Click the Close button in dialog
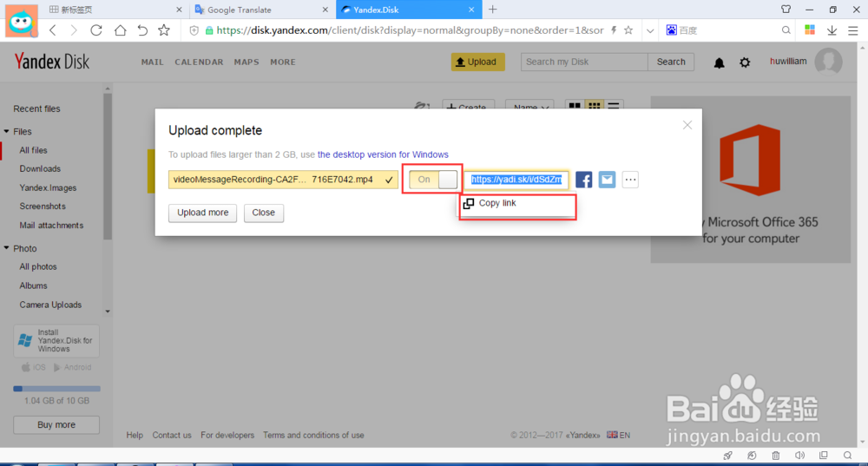 pyautogui.click(x=264, y=213)
